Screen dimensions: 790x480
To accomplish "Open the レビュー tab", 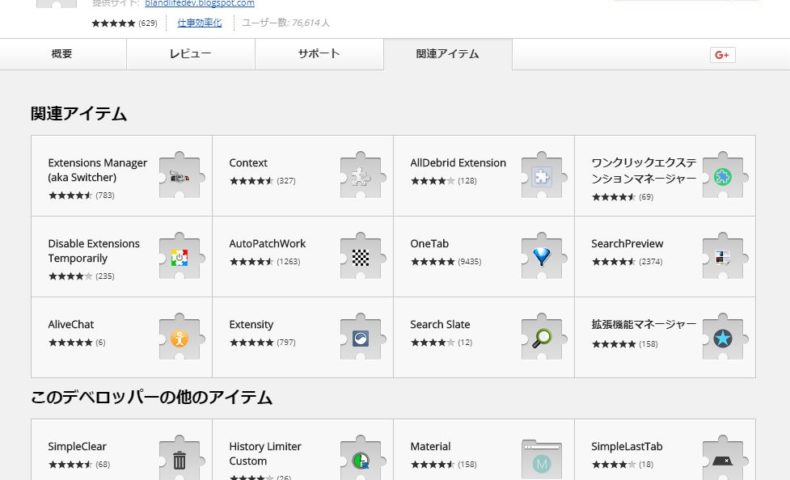I will tap(190, 54).
